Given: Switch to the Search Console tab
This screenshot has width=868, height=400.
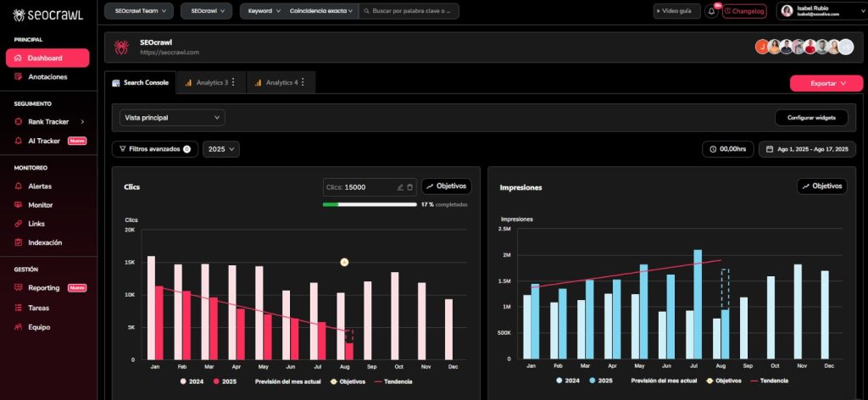Looking at the screenshot, I should point(140,82).
